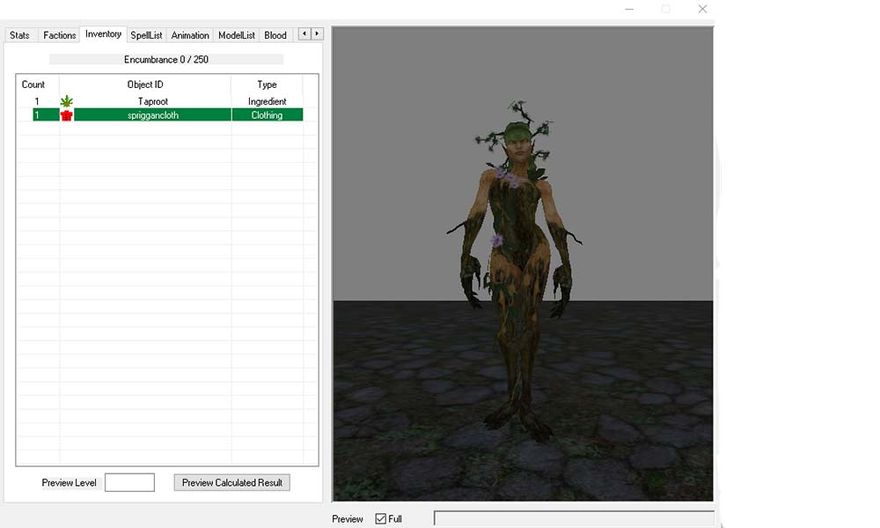Image resolution: width=880 pixels, height=528 pixels.
Task: Select the sprigganclot object ID cell
Action: 153,115
